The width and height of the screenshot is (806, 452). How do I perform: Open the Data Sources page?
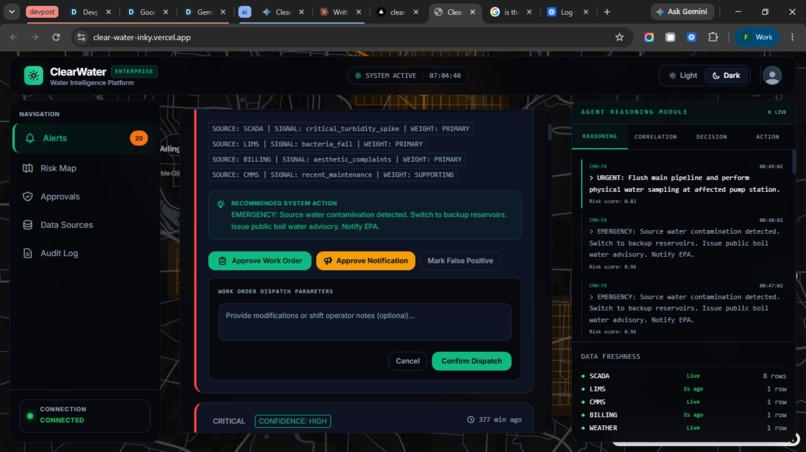pos(84,225)
